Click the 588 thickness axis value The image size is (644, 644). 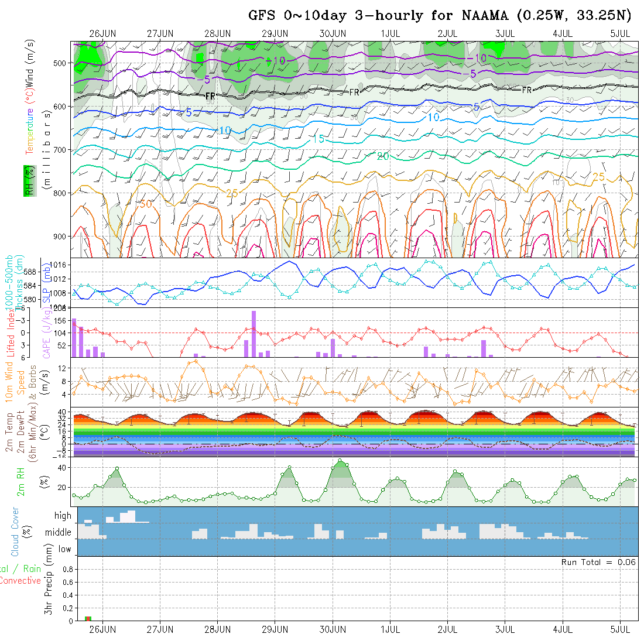[30, 272]
